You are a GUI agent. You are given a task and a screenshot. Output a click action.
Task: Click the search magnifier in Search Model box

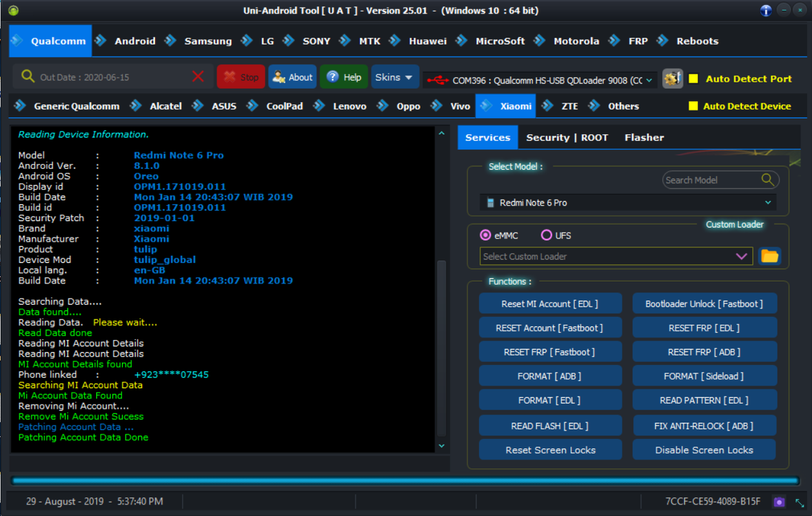(767, 179)
